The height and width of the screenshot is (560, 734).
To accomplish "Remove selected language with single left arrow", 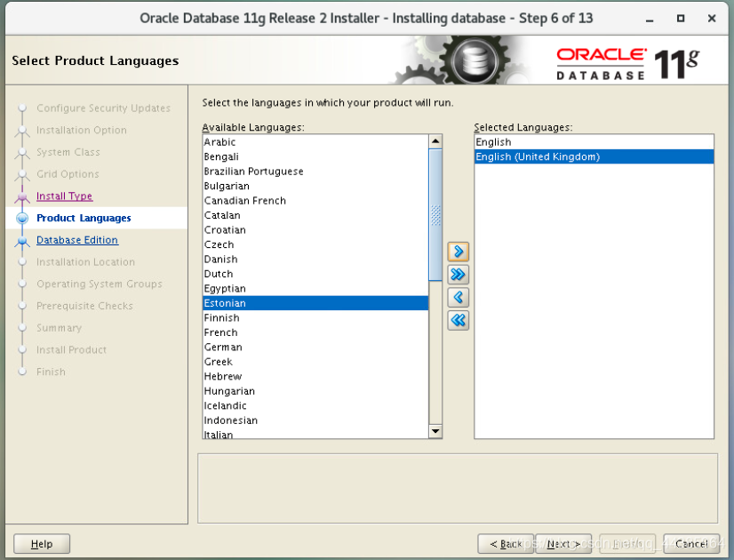I will [x=458, y=297].
